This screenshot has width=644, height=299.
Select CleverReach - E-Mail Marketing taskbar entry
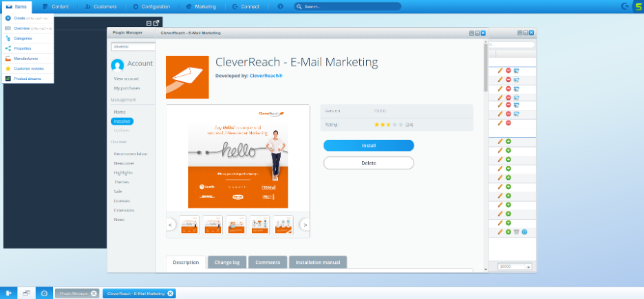click(x=136, y=293)
